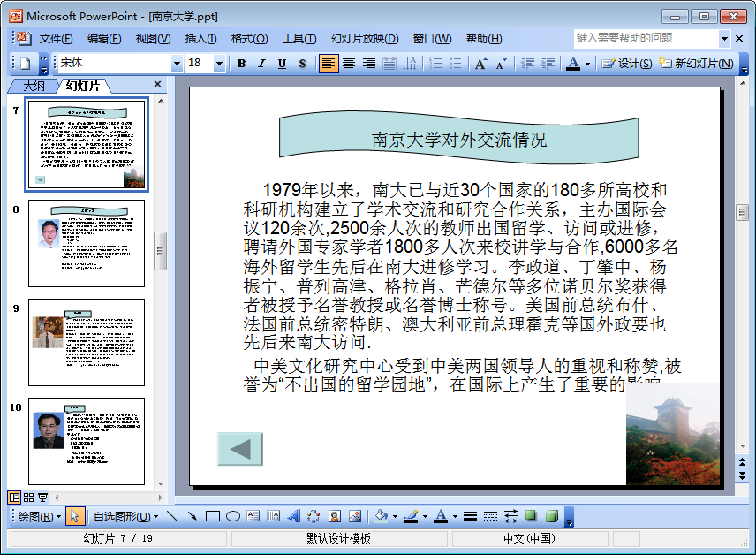Select slide 10 thumbnail
The width and height of the screenshot is (756, 555).
[87, 441]
